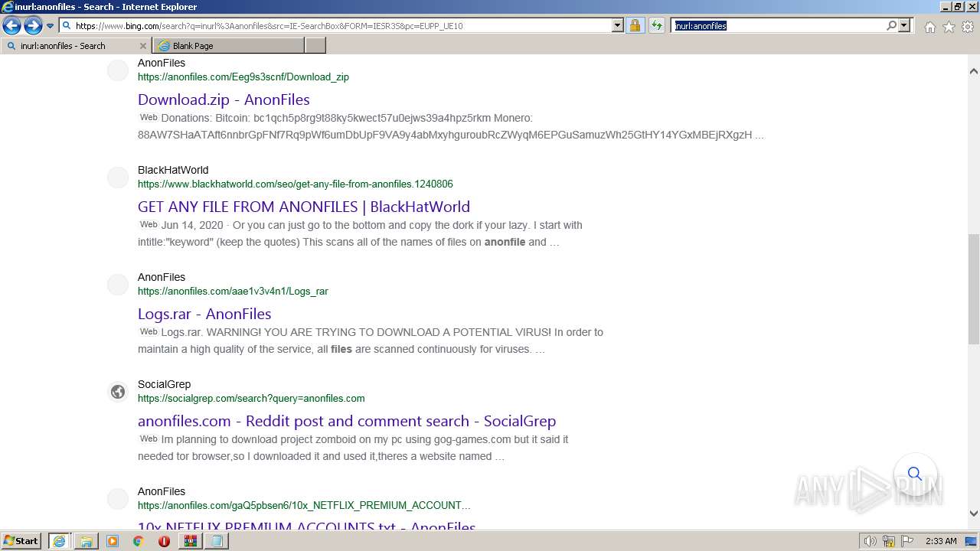980x551 pixels.
Task: Open the recent pages dropdown beside Forward
Action: pyautogui.click(x=51, y=26)
